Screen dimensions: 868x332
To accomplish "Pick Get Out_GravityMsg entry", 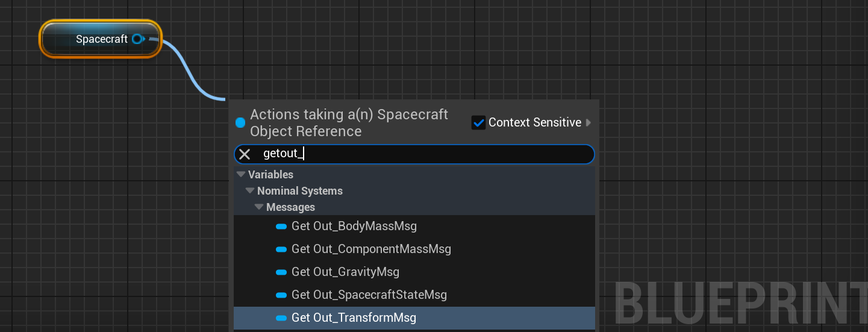I will (x=346, y=272).
